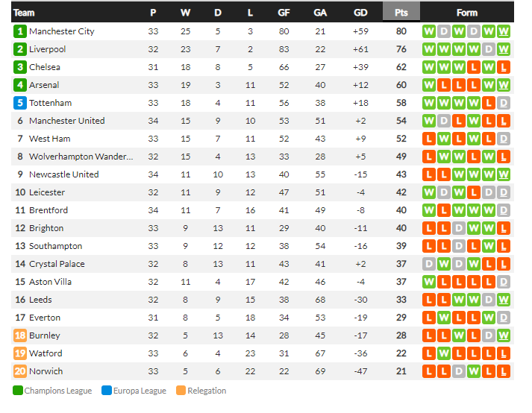532x413 pixels.
Task: Open the Crystal Palace team link
Action: point(57,264)
